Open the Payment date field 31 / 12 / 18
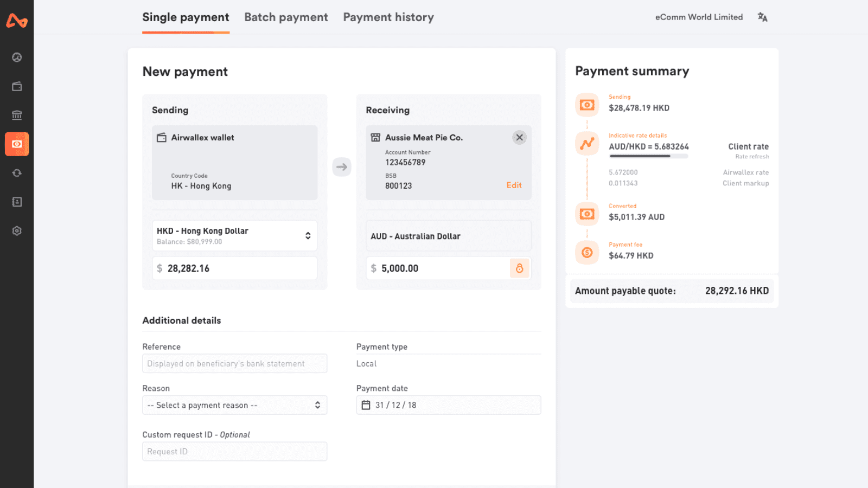 [449, 405]
